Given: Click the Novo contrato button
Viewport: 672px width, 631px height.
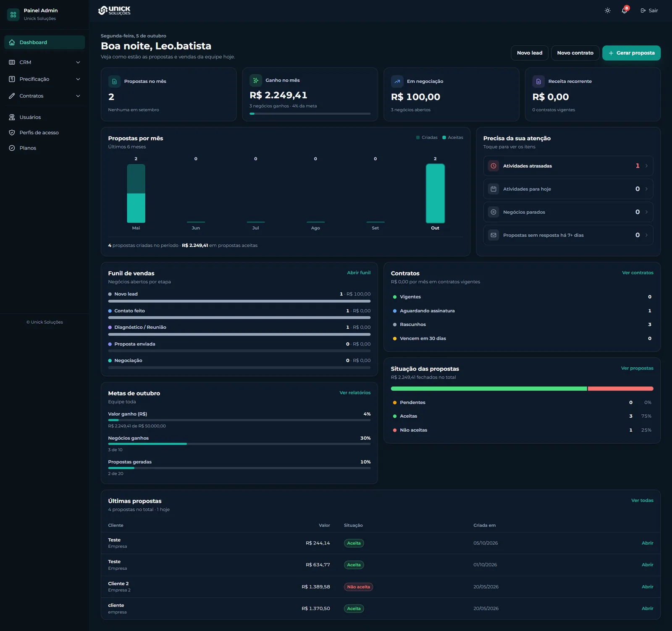Looking at the screenshot, I should click(x=575, y=53).
